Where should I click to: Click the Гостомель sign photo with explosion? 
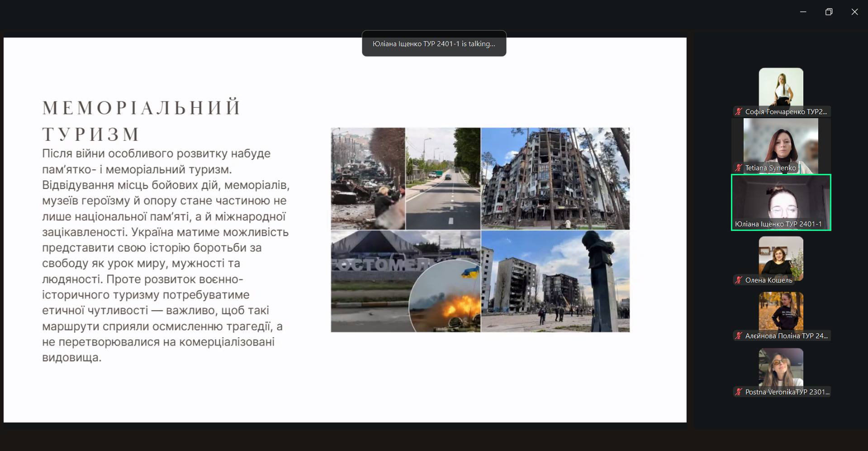(x=405, y=281)
